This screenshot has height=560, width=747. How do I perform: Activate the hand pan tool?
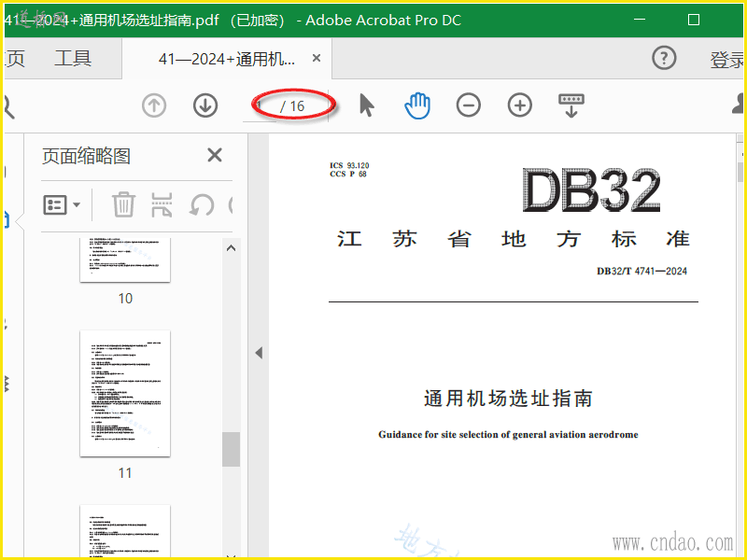[417, 105]
